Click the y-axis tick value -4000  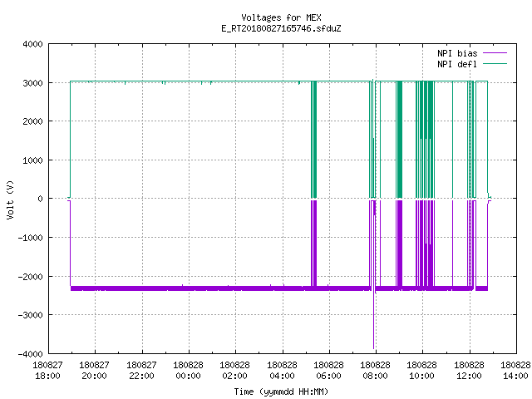point(30,354)
